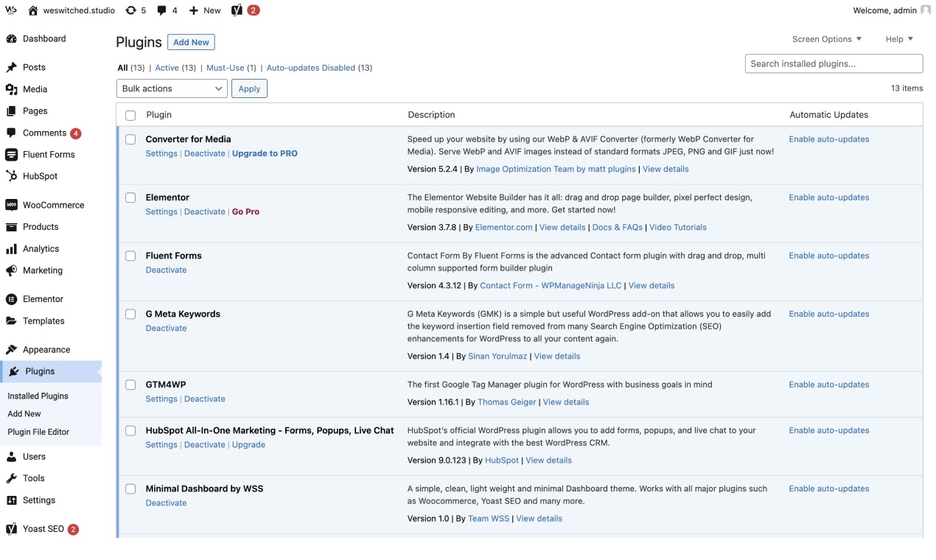Click Upgrade under HubSpot plugin
The image size is (936, 560).
coord(248,445)
